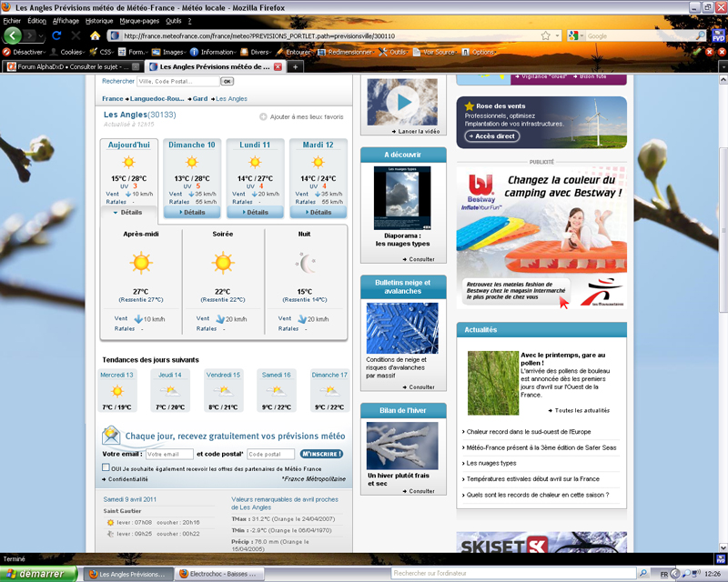Screen dimensions: 728x582
Task: Switch to the Forum AlphaDxD tab
Action: click(x=73, y=66)
